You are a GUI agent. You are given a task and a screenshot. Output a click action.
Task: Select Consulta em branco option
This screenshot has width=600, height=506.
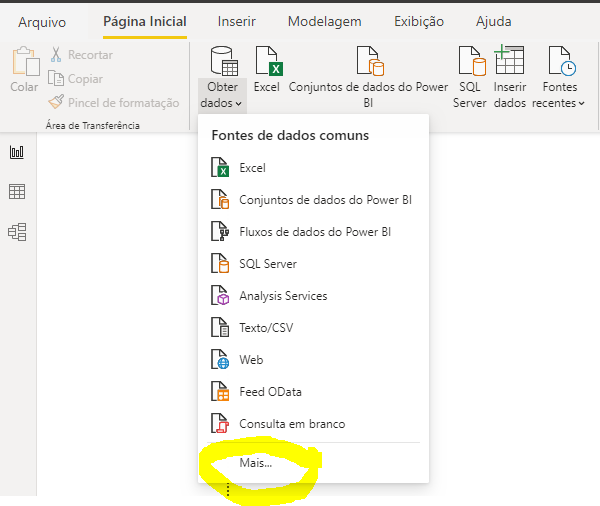click(x=313, y=424)
